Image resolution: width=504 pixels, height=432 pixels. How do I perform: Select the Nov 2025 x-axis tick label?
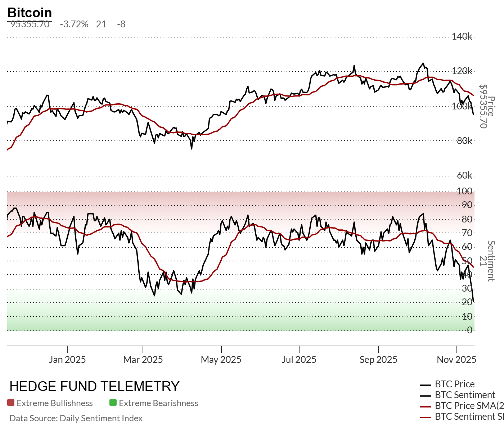(456, 360)
